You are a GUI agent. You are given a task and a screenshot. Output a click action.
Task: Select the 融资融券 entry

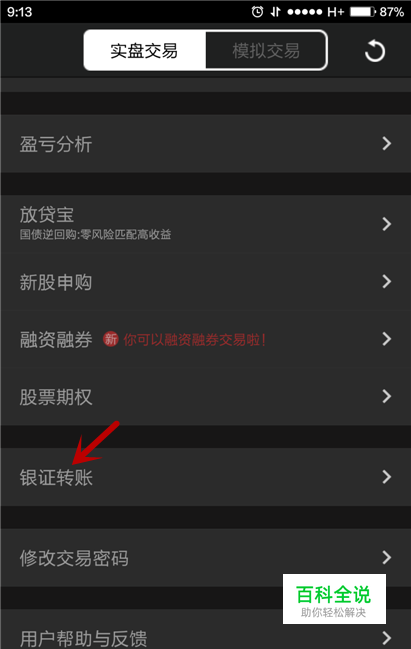(205, 339)
